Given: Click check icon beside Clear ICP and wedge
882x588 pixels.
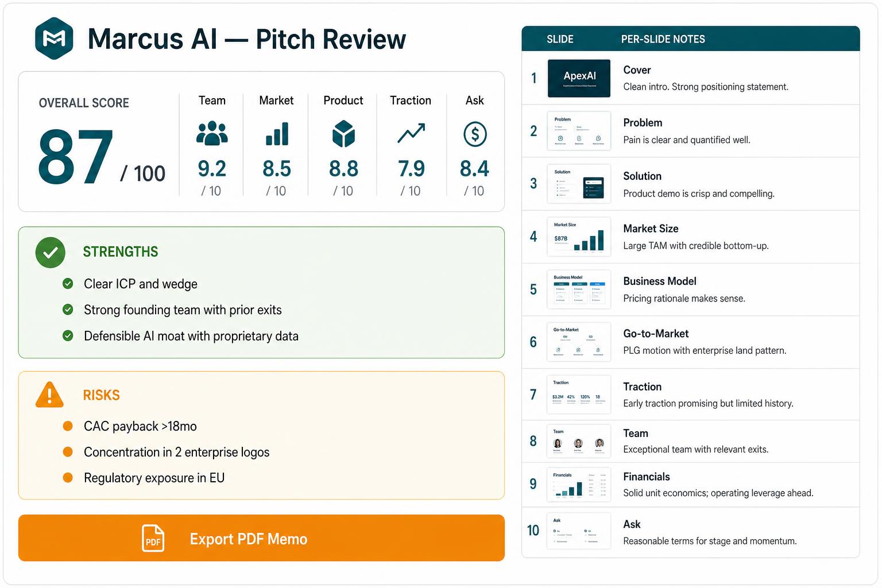Looking at the screenshot, I should coord(68,284).
